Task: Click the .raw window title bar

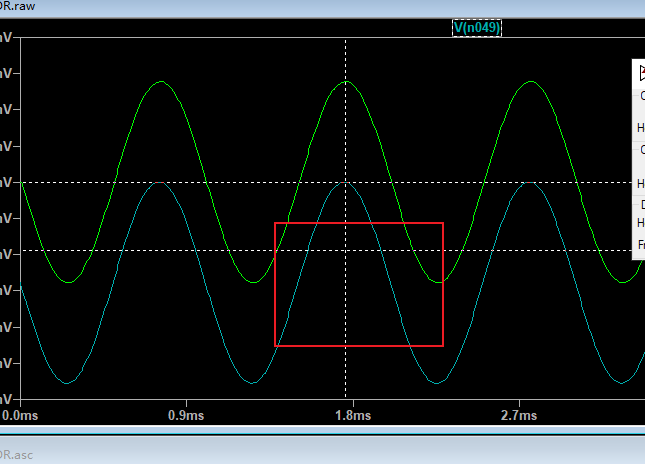Action: coord(322,7)
